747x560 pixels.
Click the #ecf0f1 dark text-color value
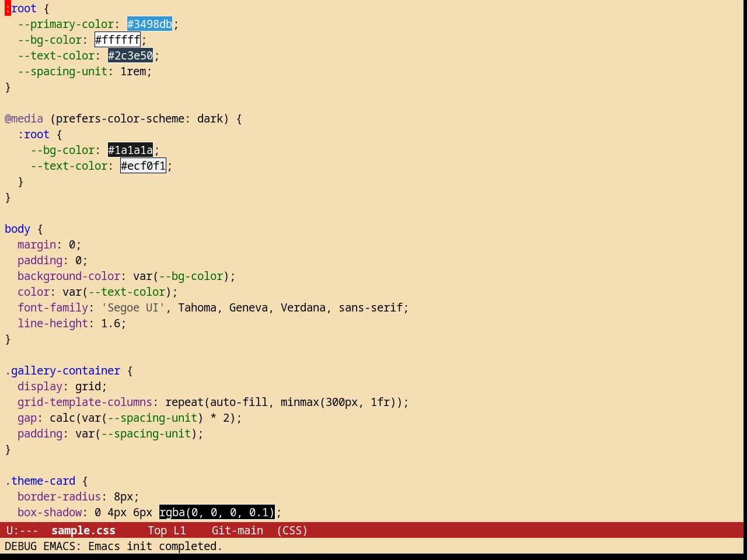click(x=143, y=166)
